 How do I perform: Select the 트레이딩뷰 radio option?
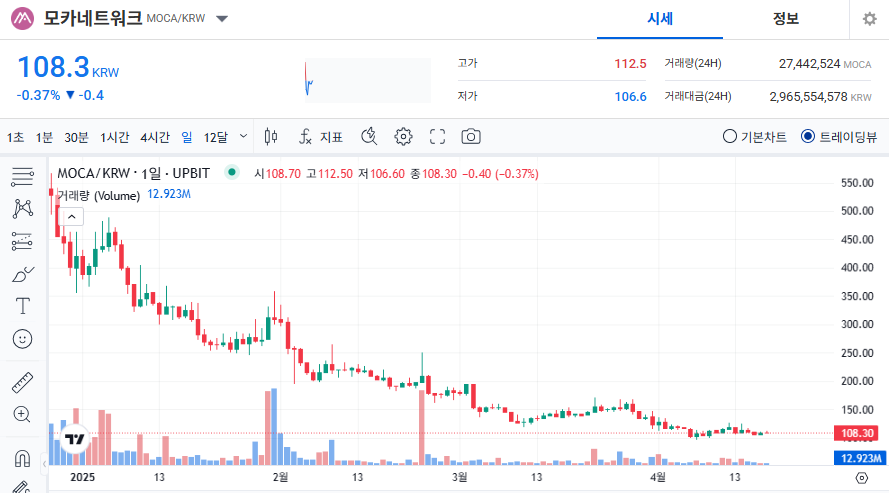click(839, 137)
